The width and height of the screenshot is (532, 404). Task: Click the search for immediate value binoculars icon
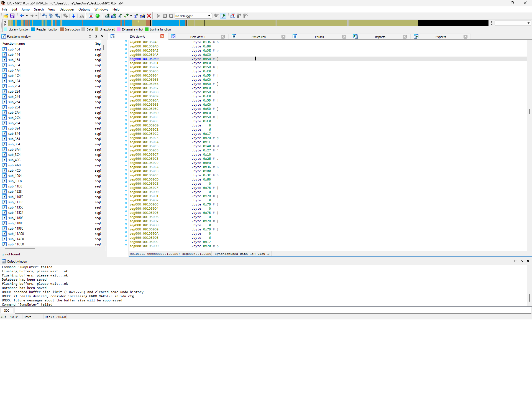click(44, 16)
